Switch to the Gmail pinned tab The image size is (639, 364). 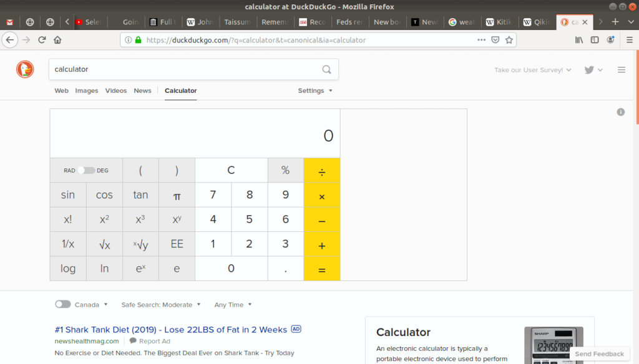click(x=10, y=22)
